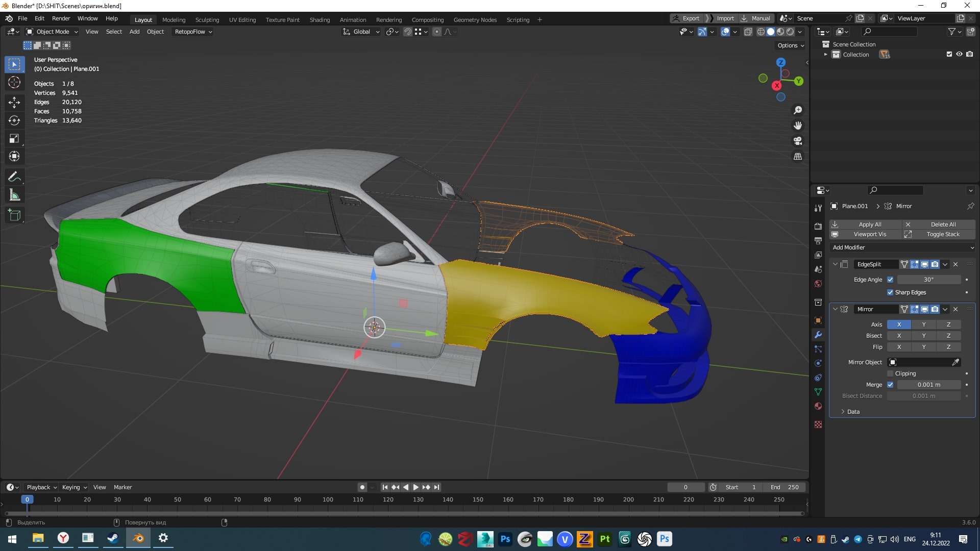Switch to perspective/orthographic grid view icon
The height and width of the screenshot is (551, 980).
click(797, 157)
